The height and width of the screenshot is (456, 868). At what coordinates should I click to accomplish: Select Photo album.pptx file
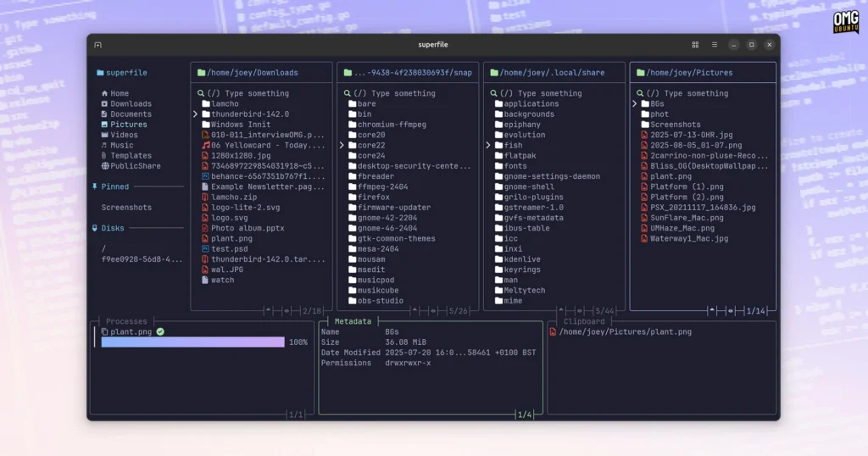pos(243,228)
